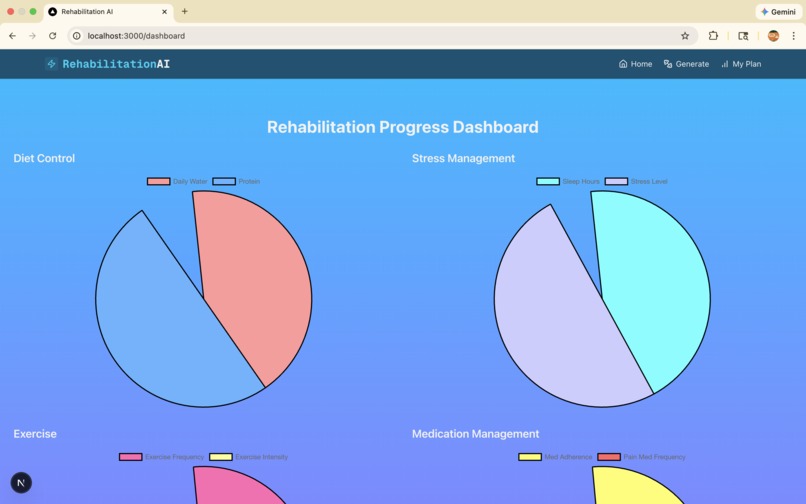Click the site info icon in address bar

pyautogui.click(x=77, y=36)
